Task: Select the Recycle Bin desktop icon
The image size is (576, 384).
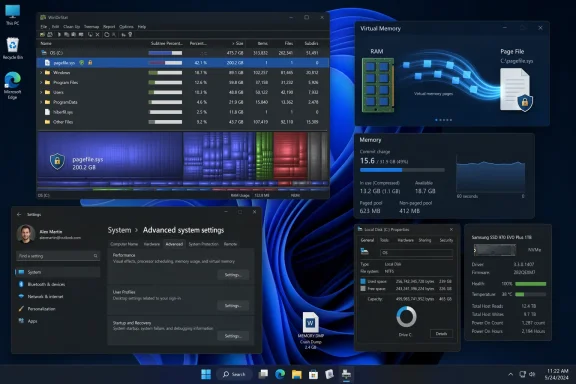Action: click(12, 48)
